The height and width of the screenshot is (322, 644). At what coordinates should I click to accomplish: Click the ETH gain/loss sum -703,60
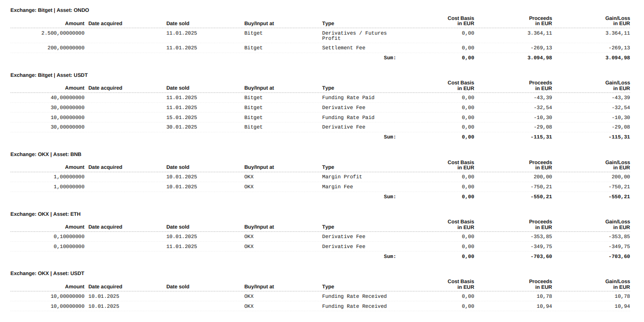point(619,257)
